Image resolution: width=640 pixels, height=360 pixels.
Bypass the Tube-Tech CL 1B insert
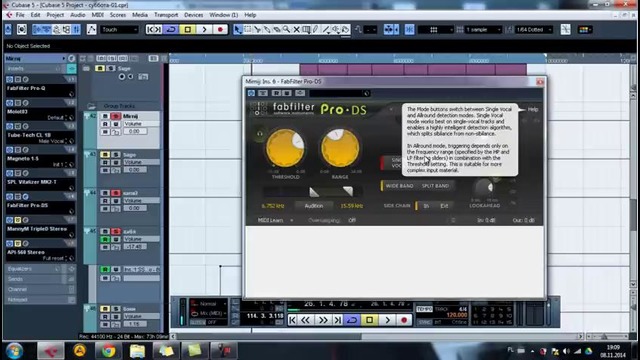point(18,126)
